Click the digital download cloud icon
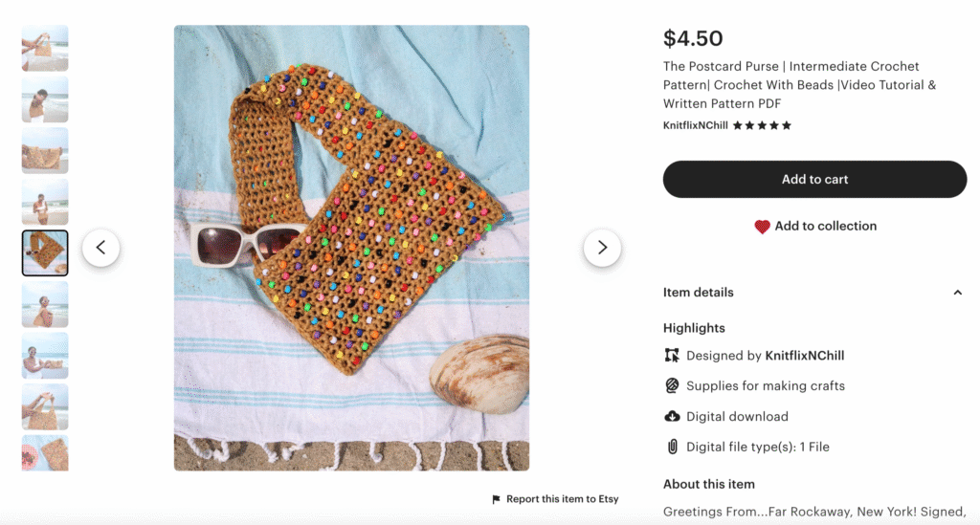 671,417
